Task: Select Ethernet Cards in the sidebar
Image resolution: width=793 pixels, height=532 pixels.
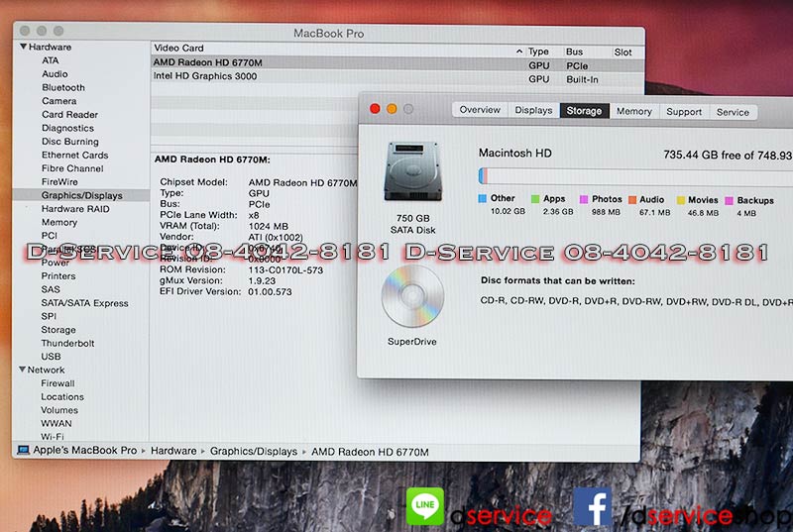Action: pyautogui.click(x=75, y=156)
